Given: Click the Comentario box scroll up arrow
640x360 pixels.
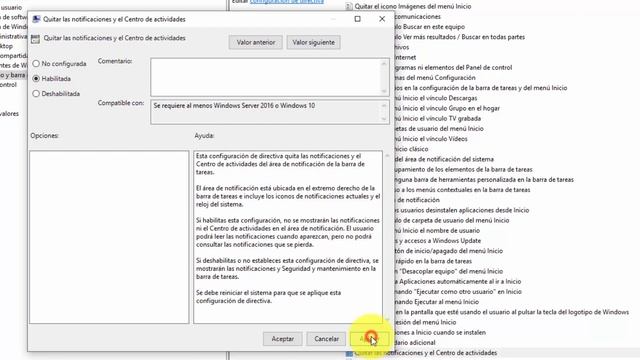Looking at the screenshot, I should 384,63.
